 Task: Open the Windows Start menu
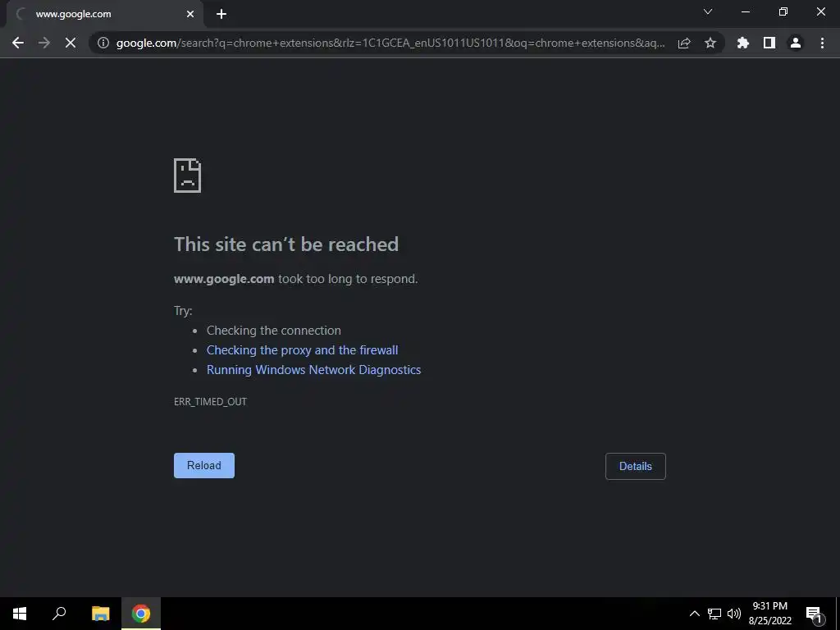(x=20, y=614)
